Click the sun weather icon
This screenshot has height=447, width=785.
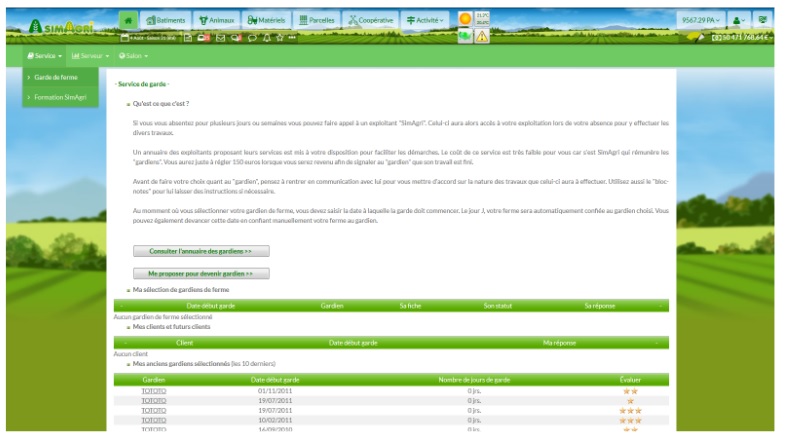465,19
